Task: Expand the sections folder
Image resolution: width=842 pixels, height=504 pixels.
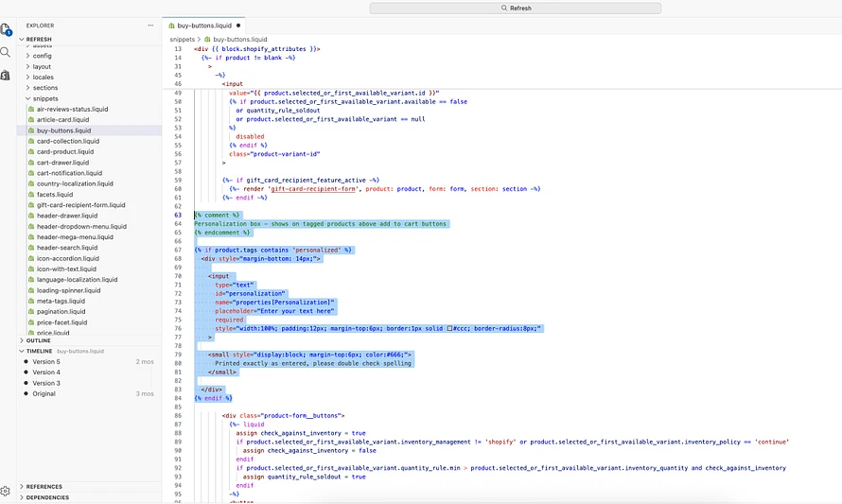Action: coord(45,88)
